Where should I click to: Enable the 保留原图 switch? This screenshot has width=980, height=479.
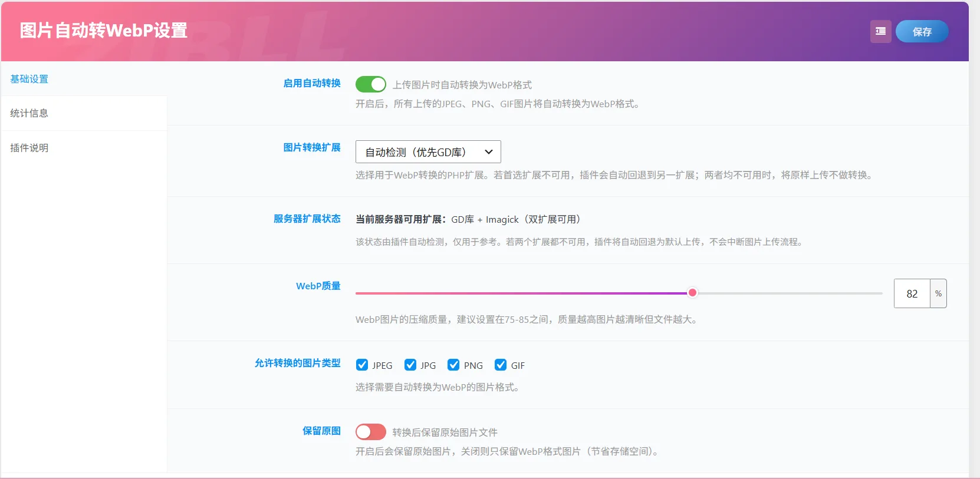point(371,432)
